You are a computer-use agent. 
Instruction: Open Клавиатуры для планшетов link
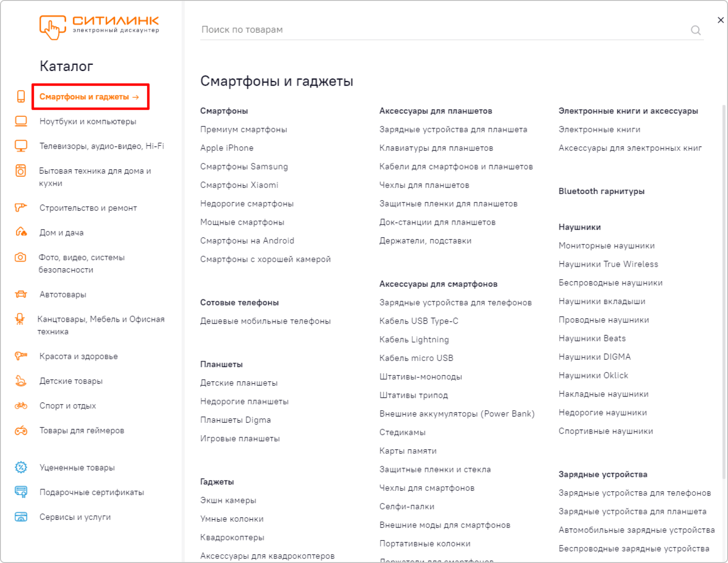pos(436,148)
